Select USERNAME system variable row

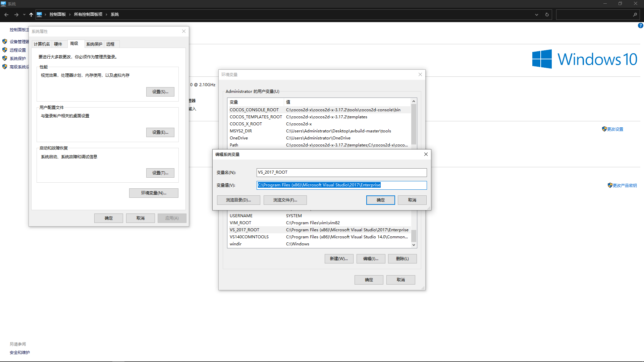(319, 216)
